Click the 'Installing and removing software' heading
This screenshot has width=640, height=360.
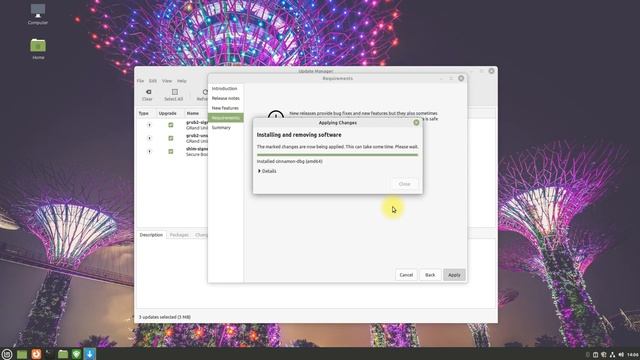coord(299,135)
